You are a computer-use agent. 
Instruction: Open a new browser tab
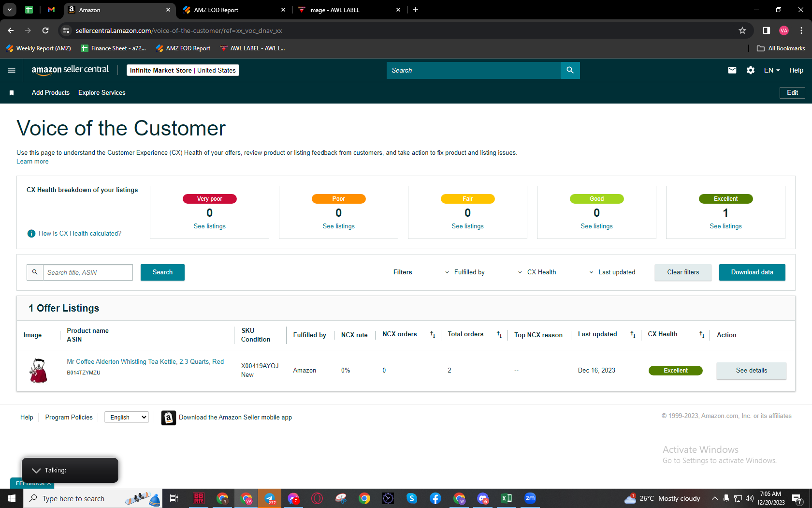416,10
